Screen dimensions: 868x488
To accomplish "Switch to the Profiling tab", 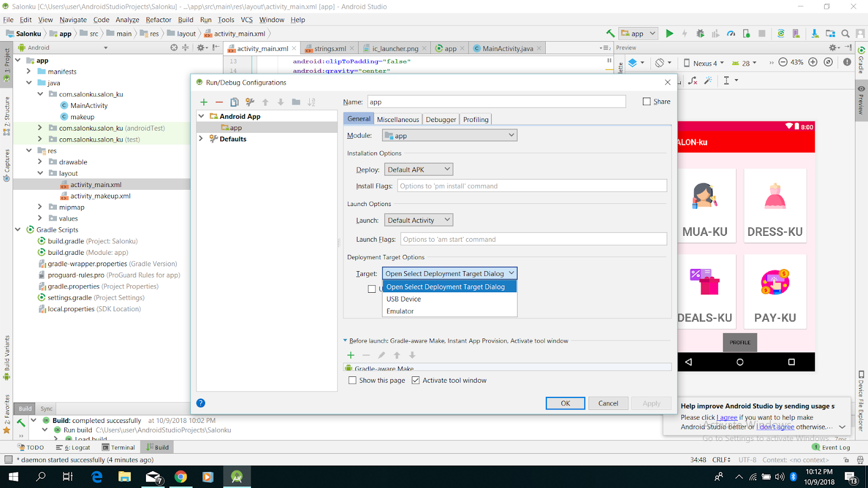I will (x=476, y=119).
